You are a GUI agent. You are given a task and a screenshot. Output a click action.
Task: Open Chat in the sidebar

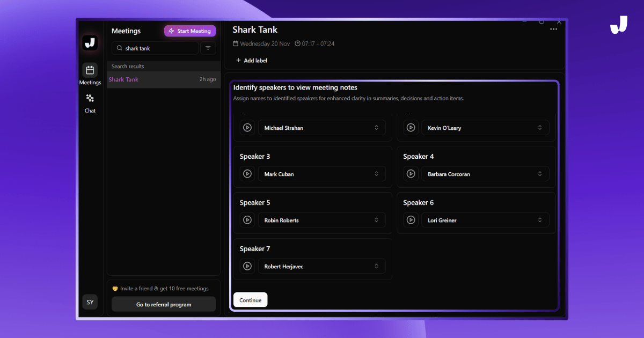[x=90, y=103]
